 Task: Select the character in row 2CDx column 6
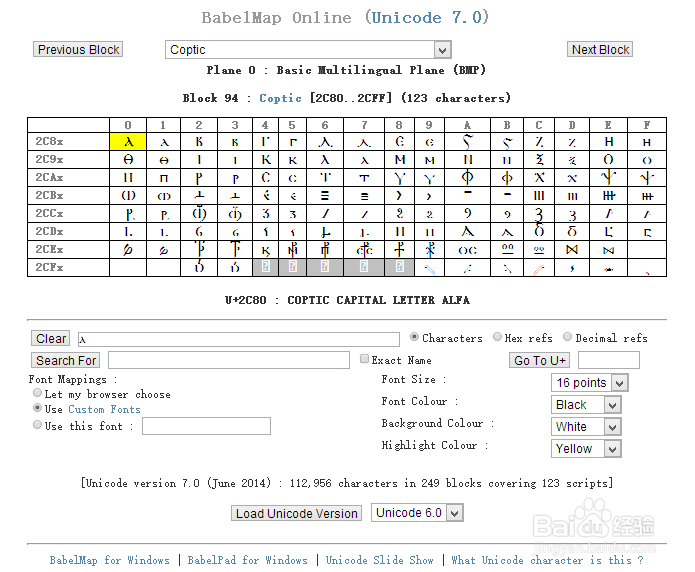pos(325,231)
